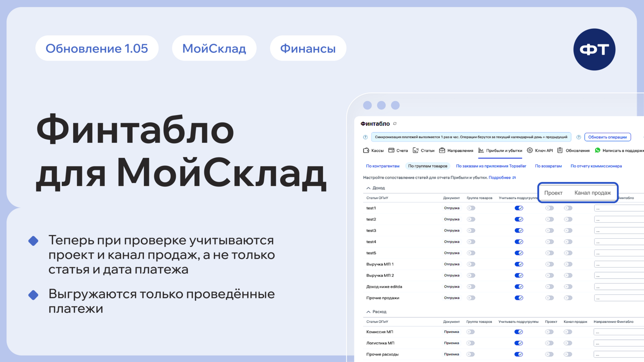The image size is (644, 362).
Task: Open Направление Финтабло field in test2 row
Action: click(x=619, y=219)
